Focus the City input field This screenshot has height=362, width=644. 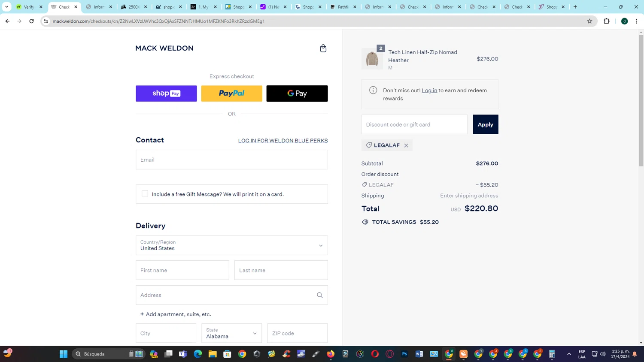[x=166, y=333]
